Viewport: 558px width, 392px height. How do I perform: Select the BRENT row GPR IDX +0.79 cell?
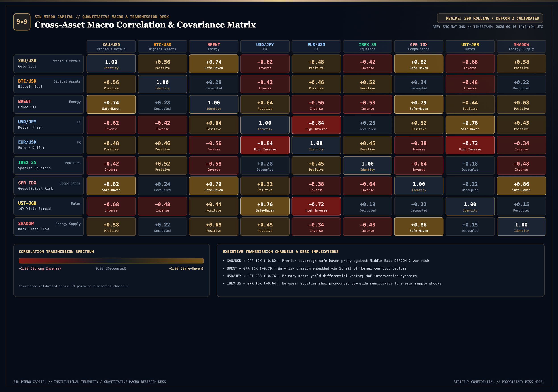[419, 104]
